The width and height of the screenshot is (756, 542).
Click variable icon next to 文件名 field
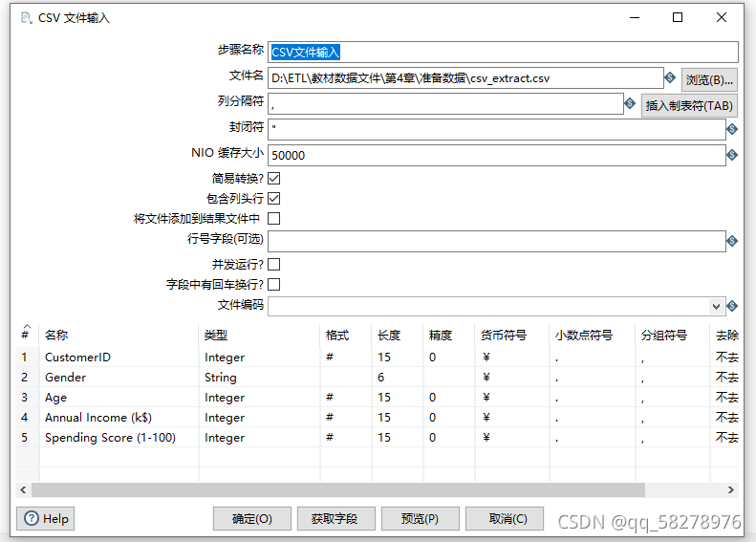tap(670, 77)
